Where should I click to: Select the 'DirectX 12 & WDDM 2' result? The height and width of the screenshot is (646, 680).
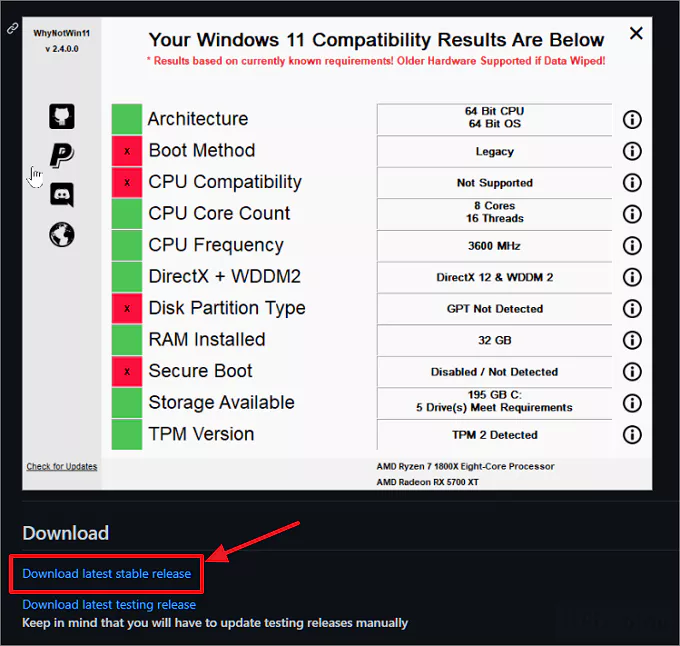click(x=494, y=277)
